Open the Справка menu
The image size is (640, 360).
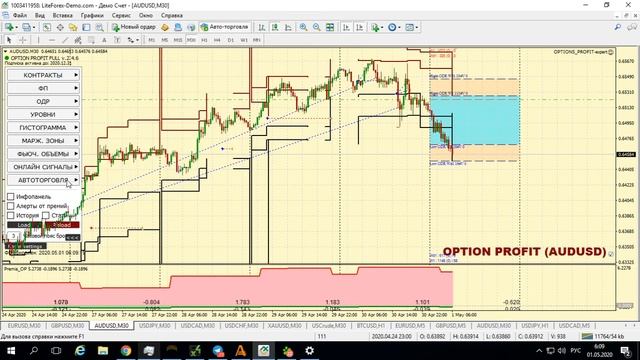click(171, 16)
